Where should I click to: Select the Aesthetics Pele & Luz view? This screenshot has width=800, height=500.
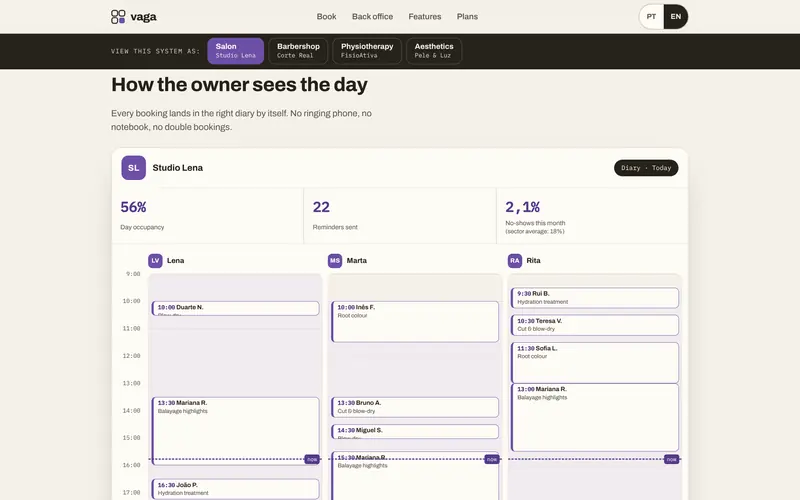434,51
